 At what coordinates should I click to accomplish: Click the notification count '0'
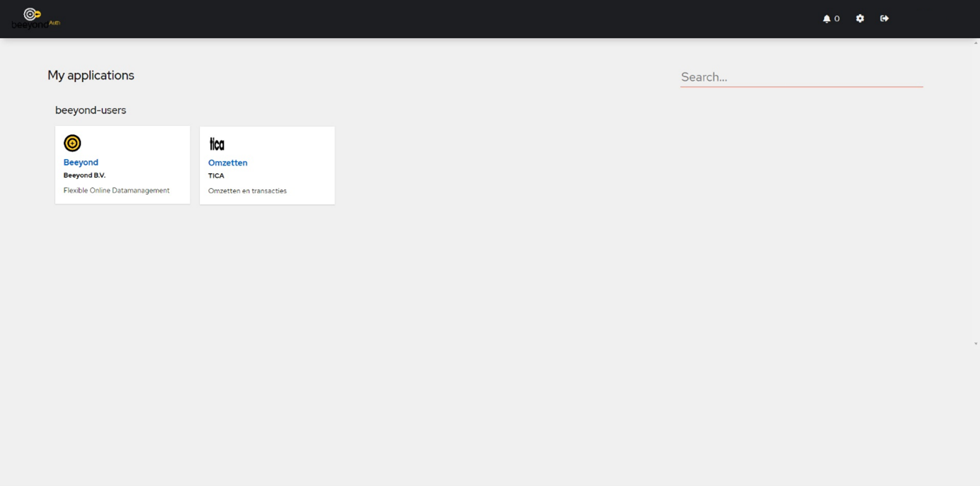[837, 19]
